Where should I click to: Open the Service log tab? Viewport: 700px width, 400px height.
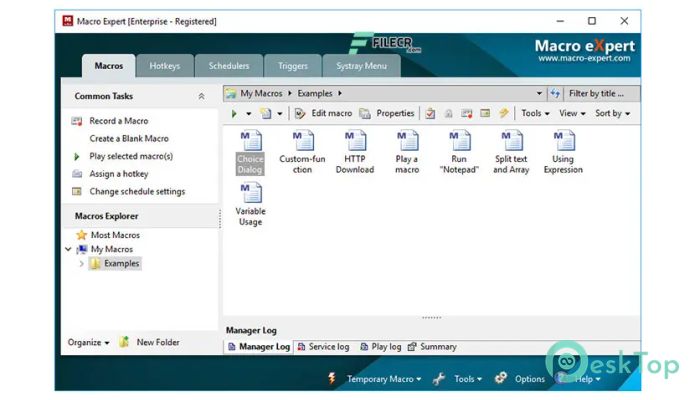pyautogui.click(x=324, y=347)
